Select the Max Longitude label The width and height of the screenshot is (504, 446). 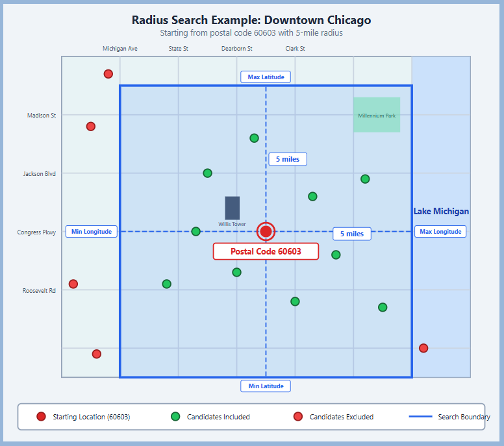click(440, 232)
